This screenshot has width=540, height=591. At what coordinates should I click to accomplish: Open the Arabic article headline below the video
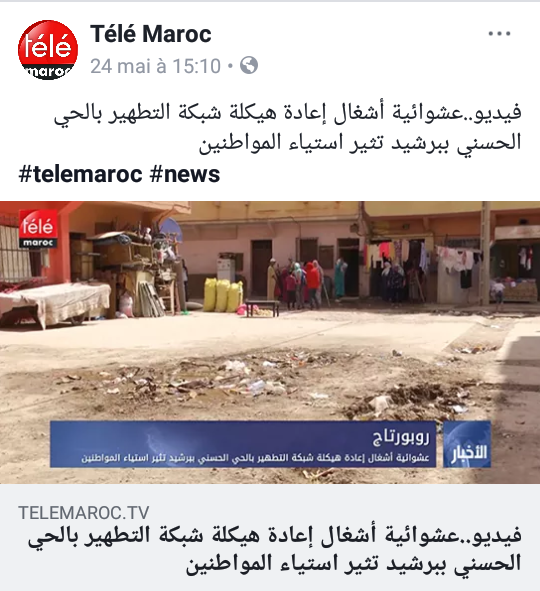pos(274,550)
